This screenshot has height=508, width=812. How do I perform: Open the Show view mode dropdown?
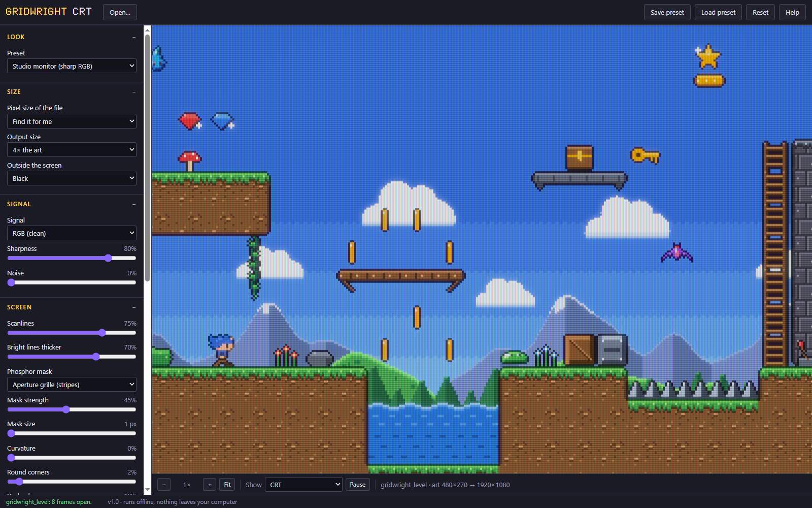[303, 485]
